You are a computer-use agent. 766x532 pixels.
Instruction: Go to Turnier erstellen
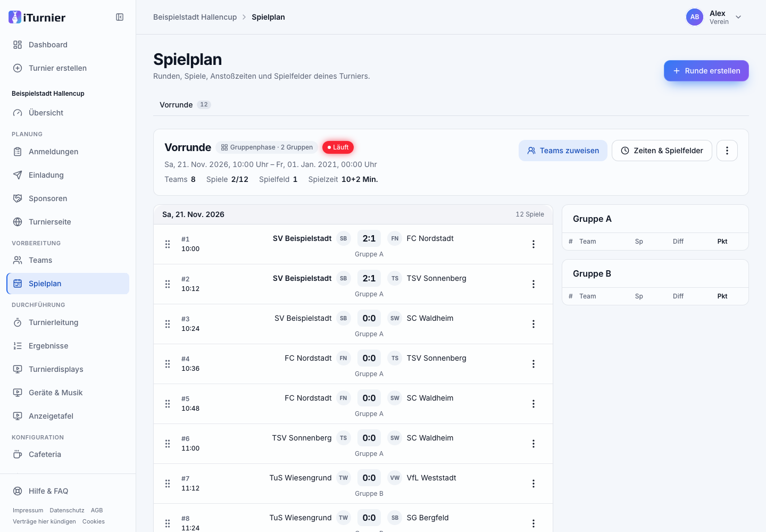coord(68,68)
